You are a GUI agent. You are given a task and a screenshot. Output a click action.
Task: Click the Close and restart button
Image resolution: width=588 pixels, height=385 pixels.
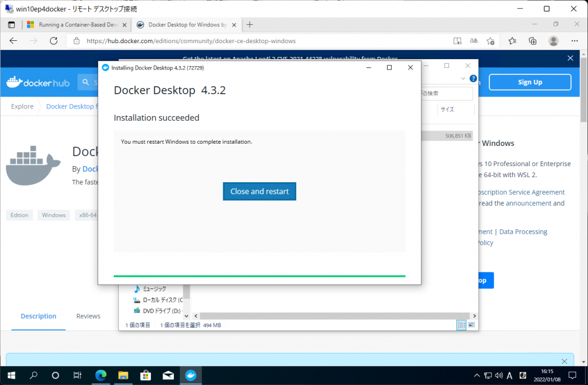pyautogui.click(x=259, y=191)
